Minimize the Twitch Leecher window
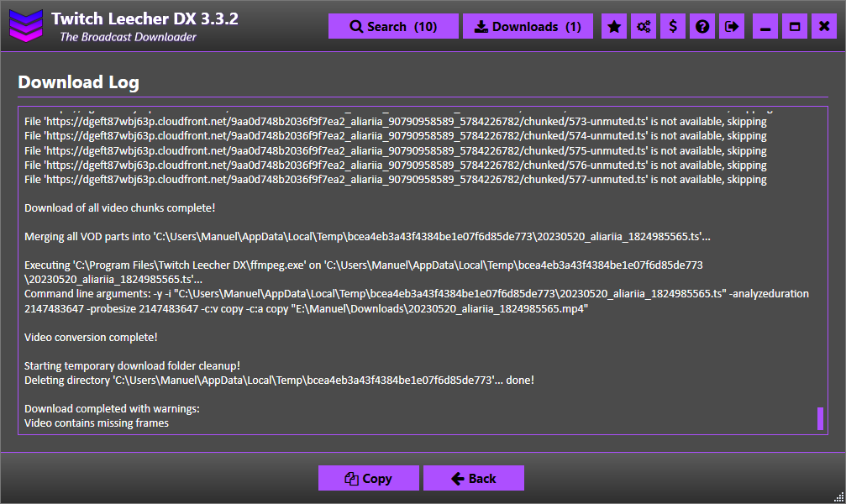Viewport: 846px width, 504px height. [x=765, y=25]
